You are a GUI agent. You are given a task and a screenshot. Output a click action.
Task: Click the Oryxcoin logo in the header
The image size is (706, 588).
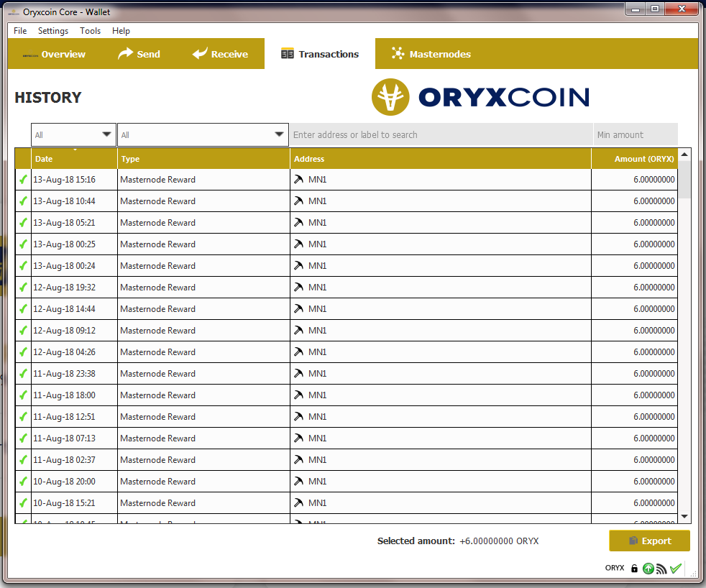(x=480, y=97)
